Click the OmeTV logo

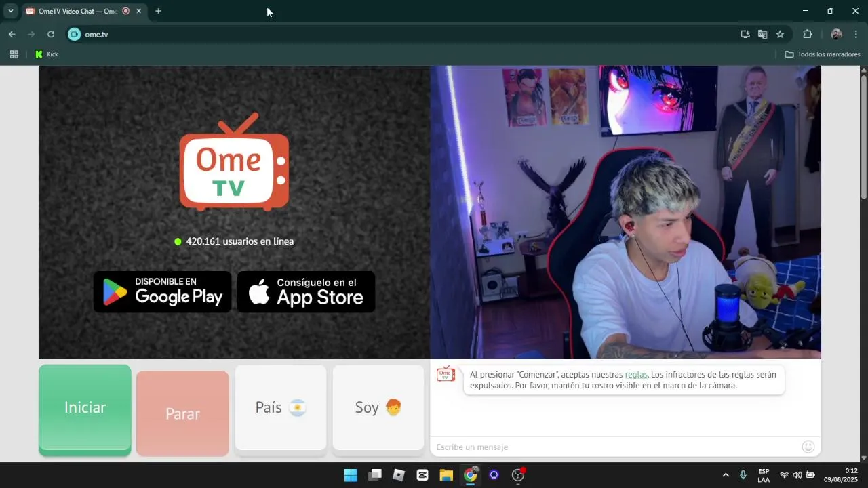tap(234, 161)
